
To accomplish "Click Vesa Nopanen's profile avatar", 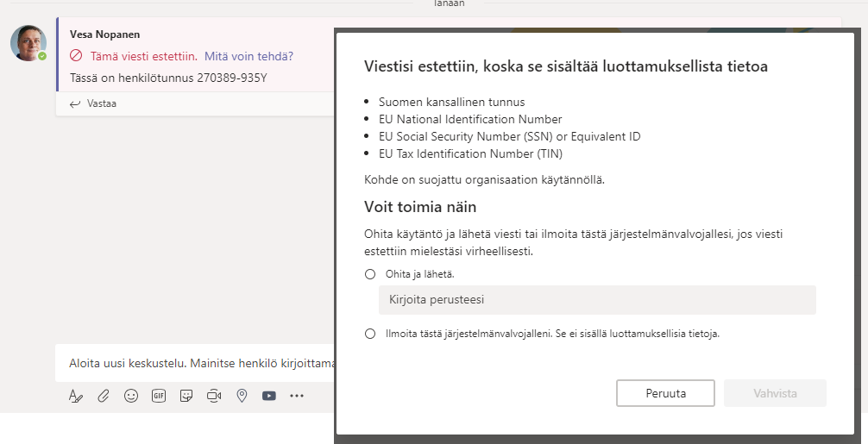I will [x=28, y=43].
